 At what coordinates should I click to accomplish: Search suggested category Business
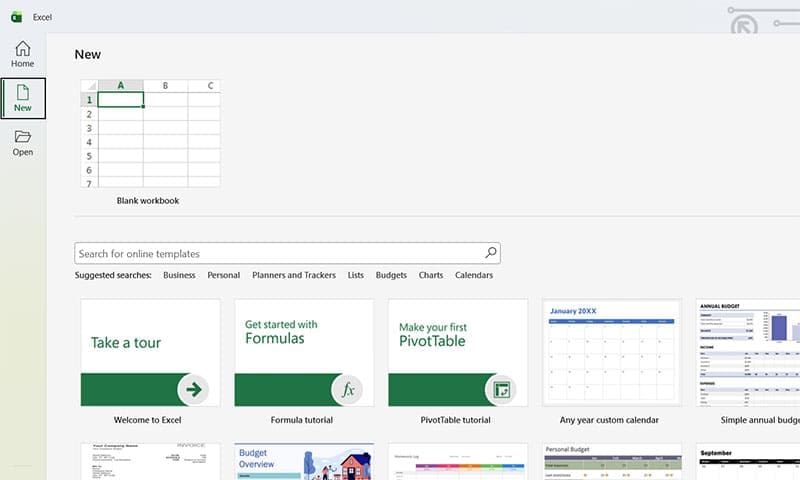point(179,275)
